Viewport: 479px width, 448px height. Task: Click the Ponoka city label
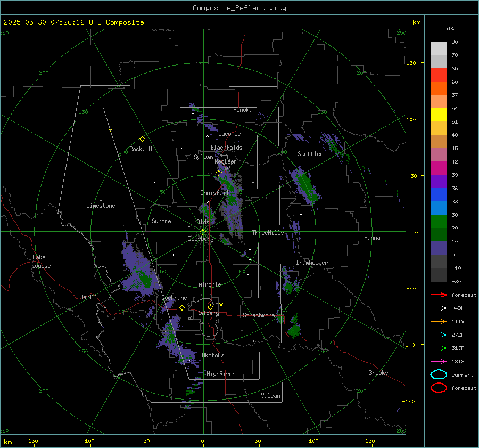click(243, 110)
